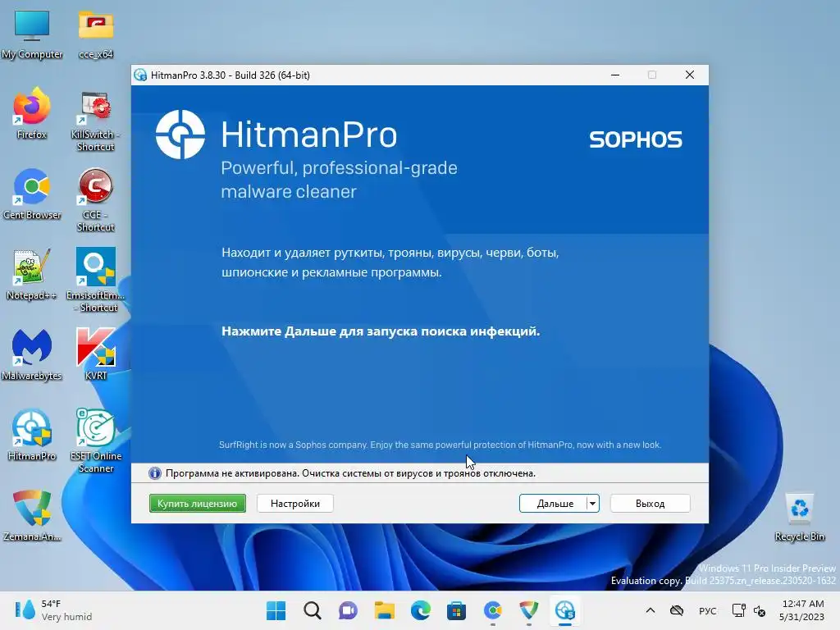This screenshot has width=840, height=630.
Task: Launch Firefox from the desktop
Action: (x=32, y=113)
